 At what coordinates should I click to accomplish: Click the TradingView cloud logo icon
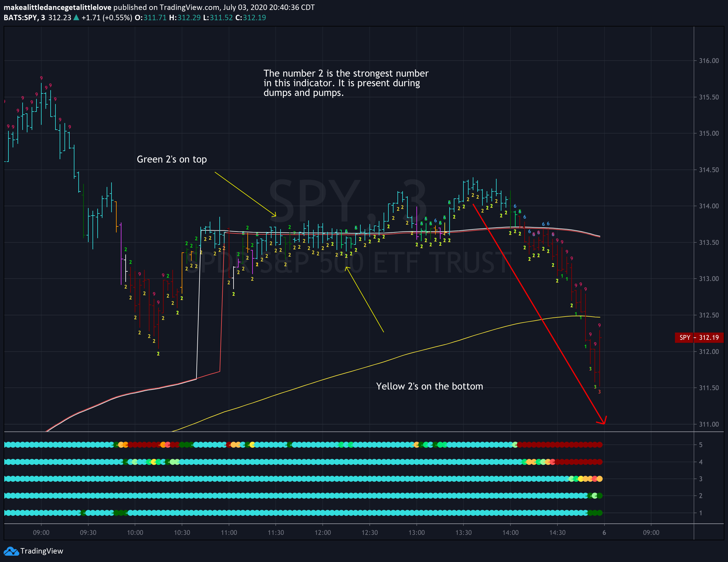pos(11,551)
